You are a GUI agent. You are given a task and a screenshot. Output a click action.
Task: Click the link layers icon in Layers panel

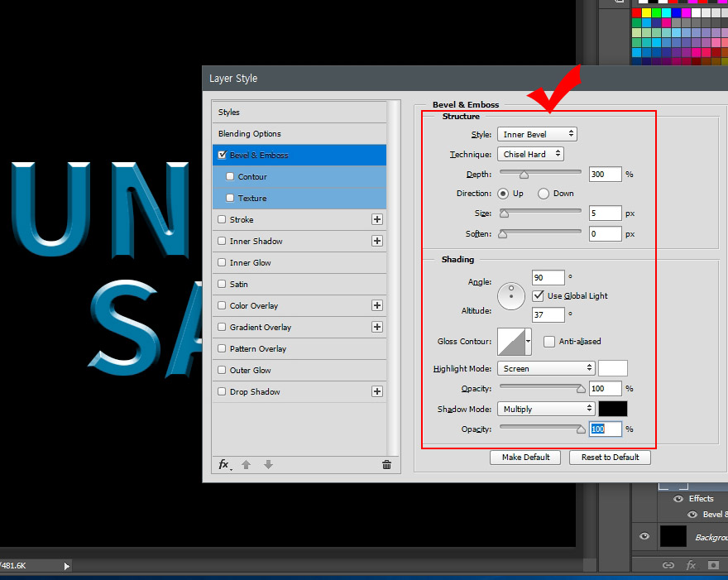(668, 564)
